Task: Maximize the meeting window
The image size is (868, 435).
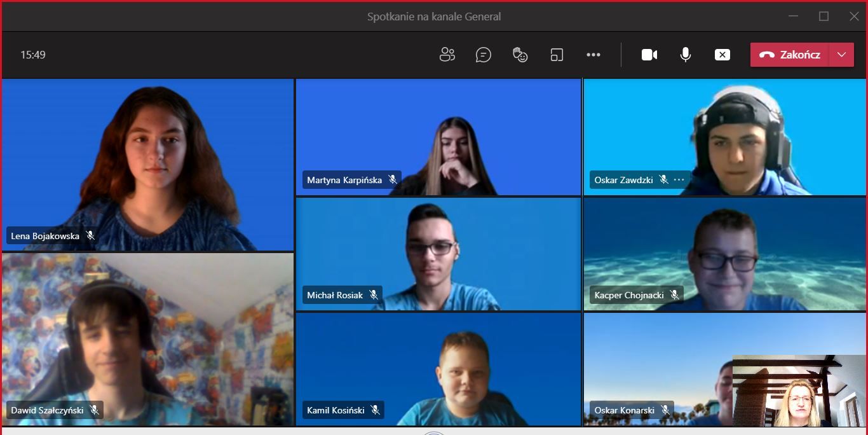Action: point(824,17)
